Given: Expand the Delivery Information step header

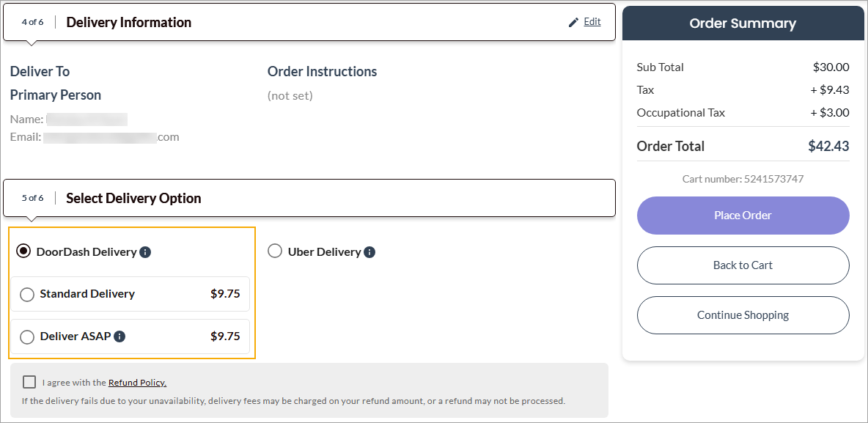Looking at the screenshot, I should pyautogui.click(x=128, y=23).
